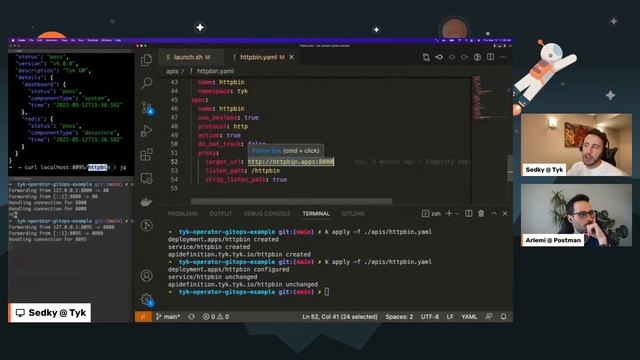
Task: Click errors and warnings count in status bar
Action: click(216, 317)
